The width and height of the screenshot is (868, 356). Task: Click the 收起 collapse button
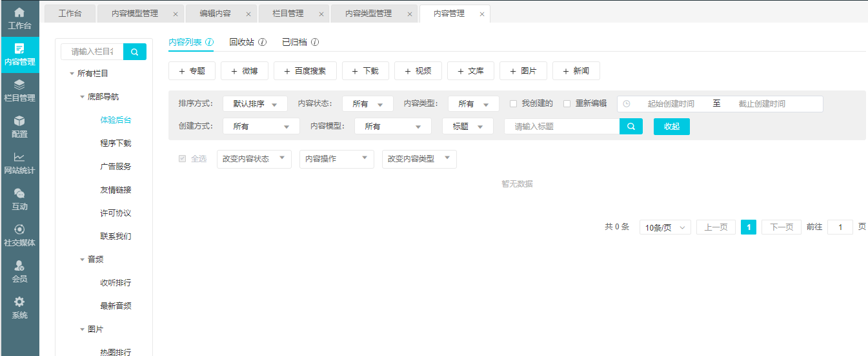672,127
